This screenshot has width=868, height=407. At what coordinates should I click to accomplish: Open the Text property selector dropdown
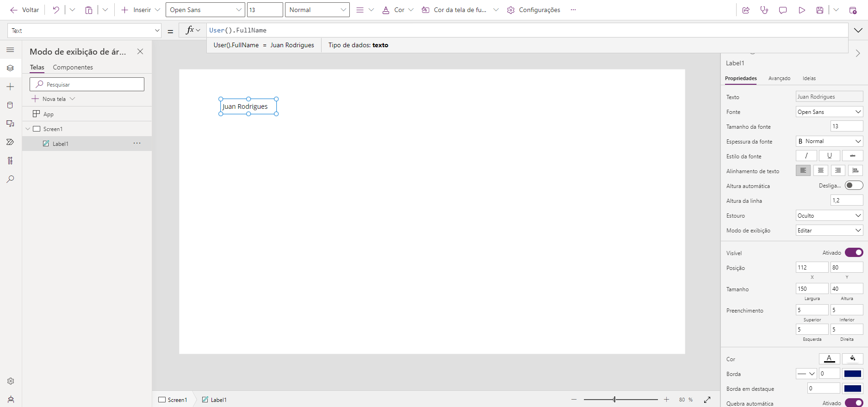coord(85,31)
